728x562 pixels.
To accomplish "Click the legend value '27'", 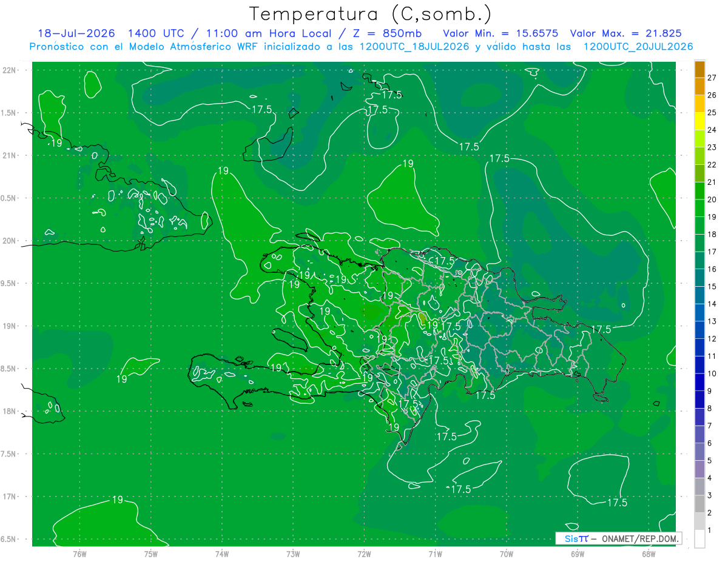I will [712, 77].
